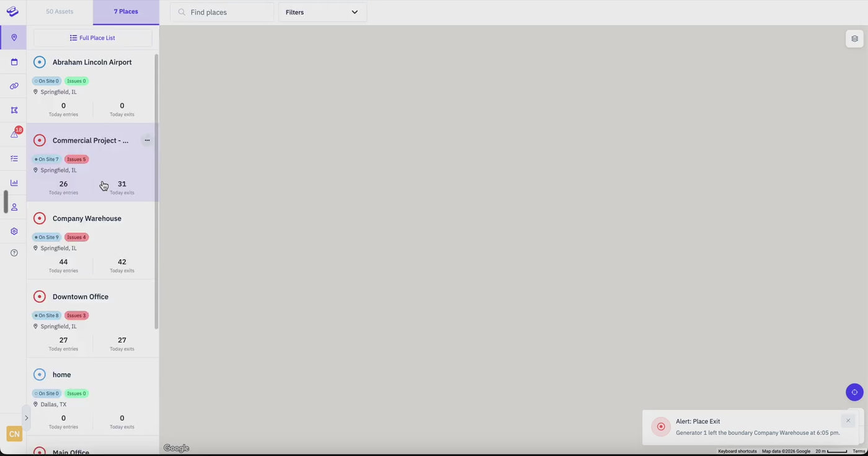Open the geofence boundary section in sidebar

(x=14, y=110)
